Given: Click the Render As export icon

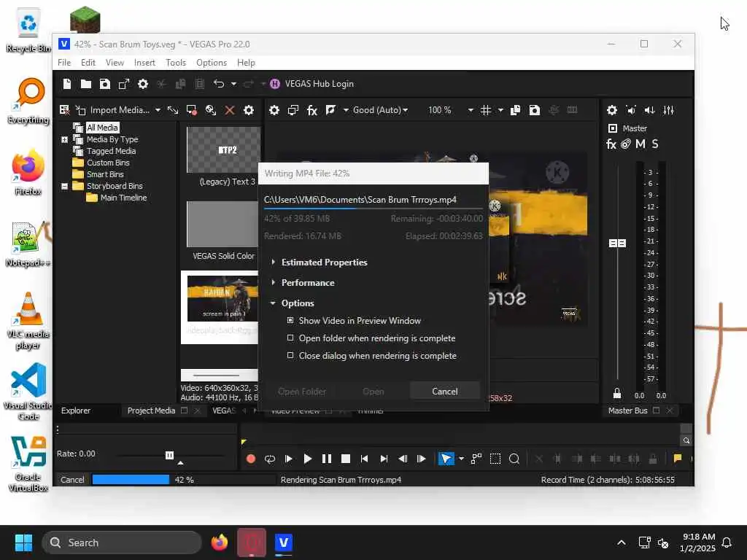Looking at the screenshot, I should 124,84.
